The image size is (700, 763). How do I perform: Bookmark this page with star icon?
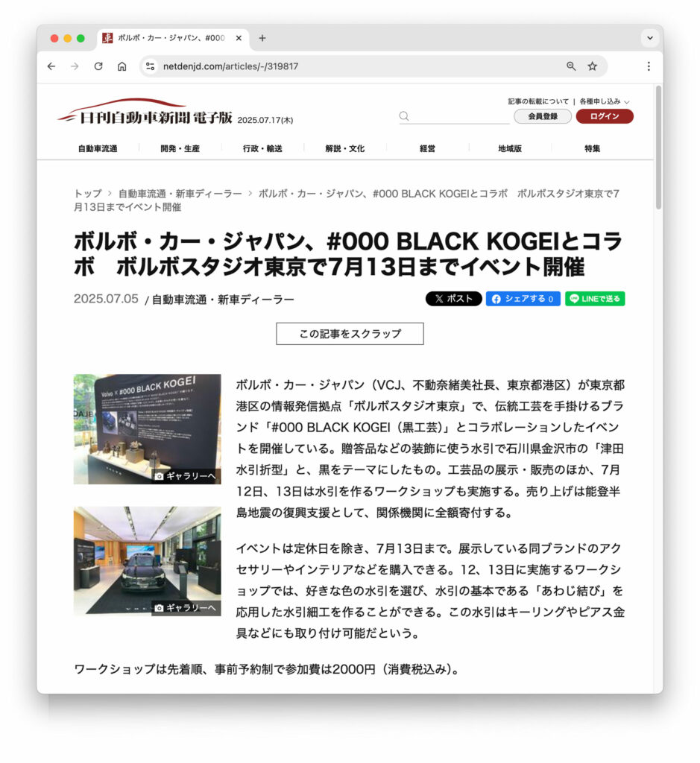coord(592,66)
